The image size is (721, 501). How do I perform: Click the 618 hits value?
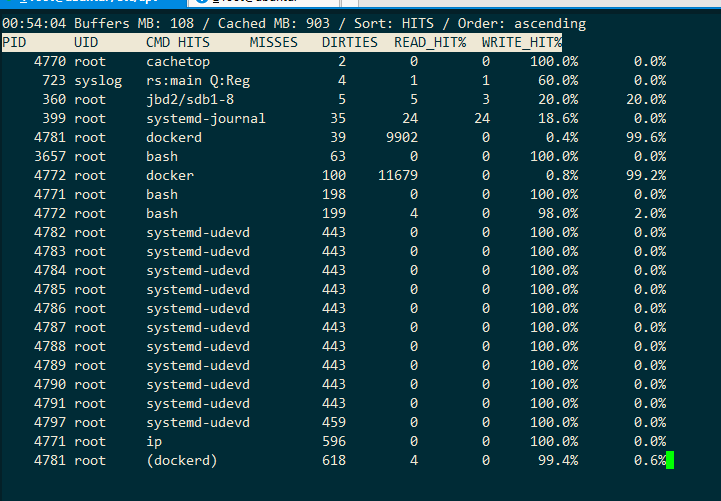tap(334, 461)
